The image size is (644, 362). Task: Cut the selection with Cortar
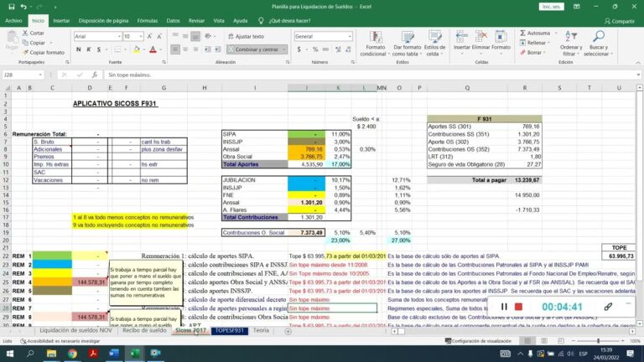[34, 33]
